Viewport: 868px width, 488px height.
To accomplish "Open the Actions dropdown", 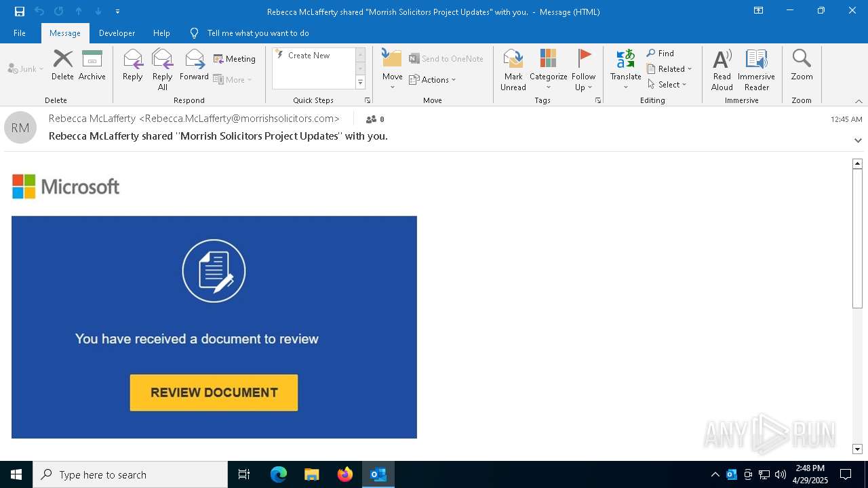I will tap(433, 80).
